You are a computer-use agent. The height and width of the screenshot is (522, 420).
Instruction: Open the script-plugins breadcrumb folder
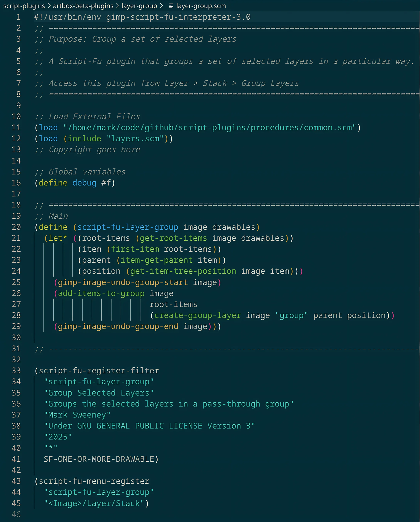pos(24,6)
